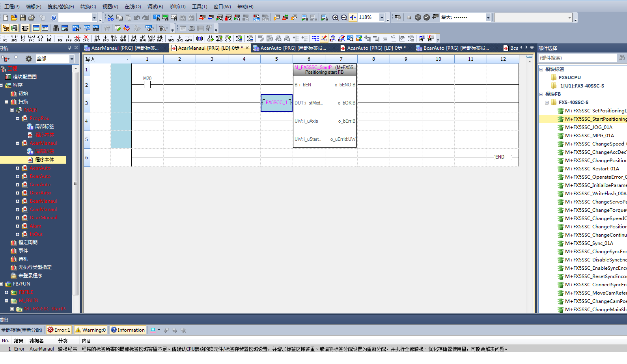Select M+FX5SSC_JOG_01A in the module FB list

(588, 127)
